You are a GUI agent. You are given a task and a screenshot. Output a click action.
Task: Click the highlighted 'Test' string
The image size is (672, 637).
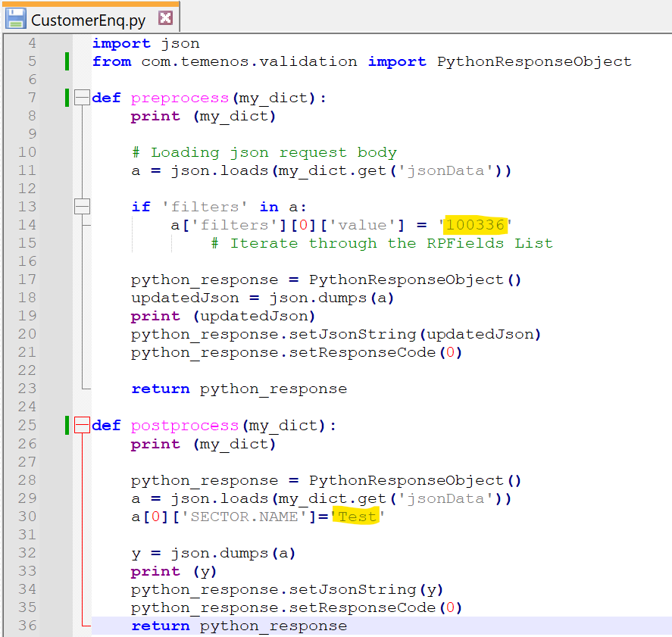tap(358, 517)
